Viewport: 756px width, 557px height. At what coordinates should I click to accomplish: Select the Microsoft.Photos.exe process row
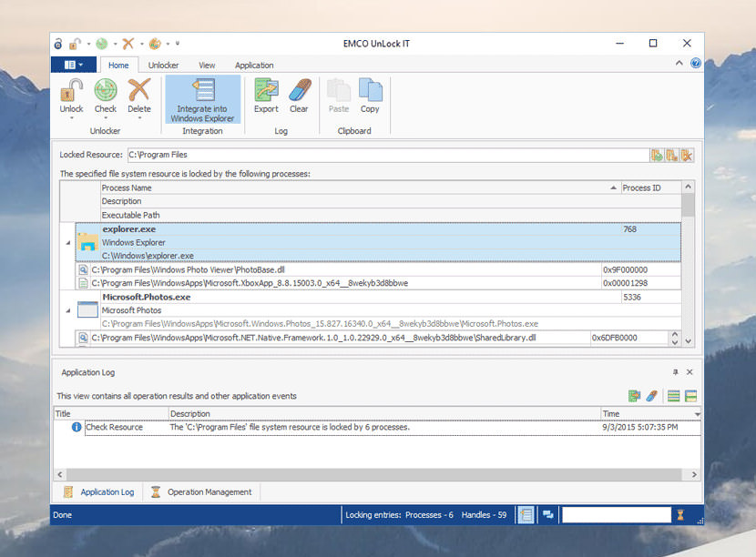click(378, 310)
